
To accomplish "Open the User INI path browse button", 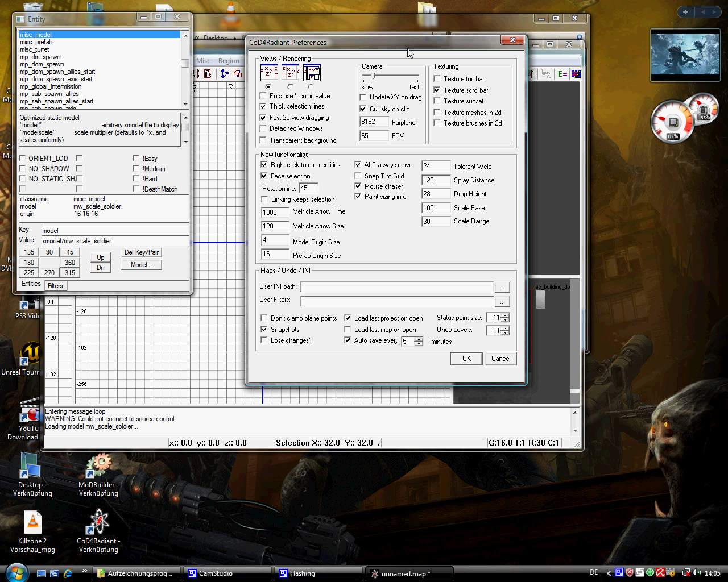I will point(502,286).
